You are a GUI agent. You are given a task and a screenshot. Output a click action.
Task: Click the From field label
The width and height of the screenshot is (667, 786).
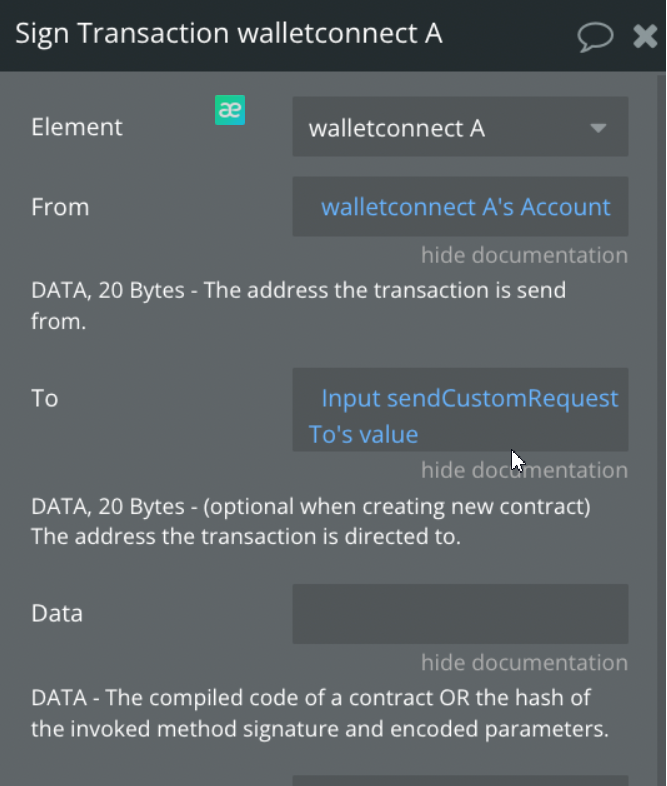point(60,207)
